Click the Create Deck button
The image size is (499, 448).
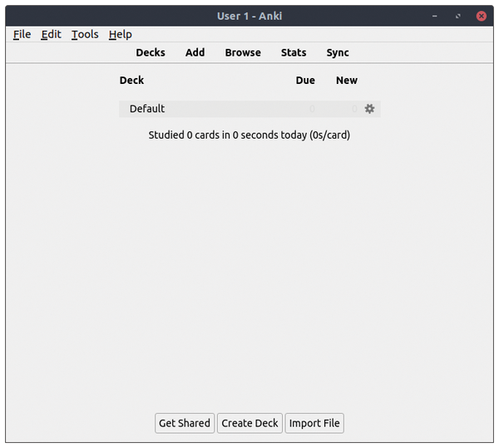point(249,423)
